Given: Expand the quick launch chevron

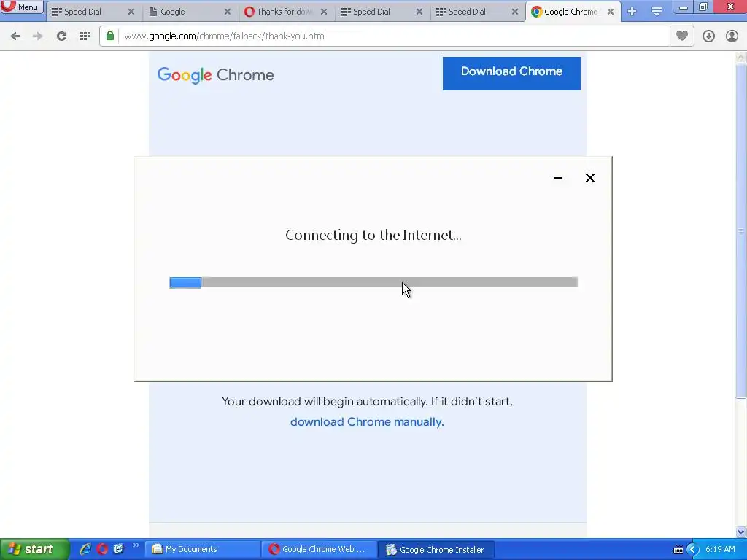Looking at the screenshot, I should pos(136,545).
